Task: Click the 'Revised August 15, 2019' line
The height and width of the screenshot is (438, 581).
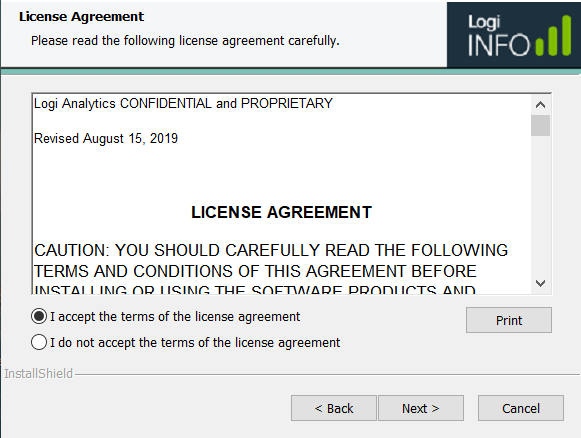Action: 106,139
